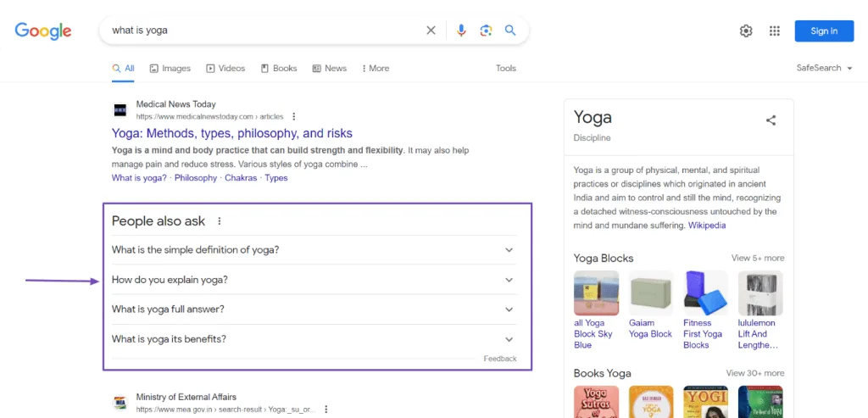Open "Yoga: Methods, types, philosophy, and risks" result
The width and height of the screenshot is (868, 418).
pyautogui.click(x=232, y=133)
